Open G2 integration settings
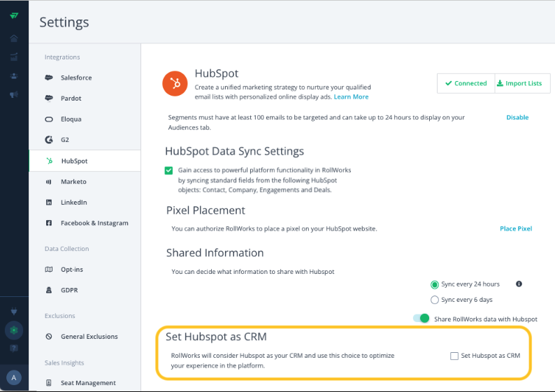The image size is (555, 392). pyautogui.click(x=85, y=140)
